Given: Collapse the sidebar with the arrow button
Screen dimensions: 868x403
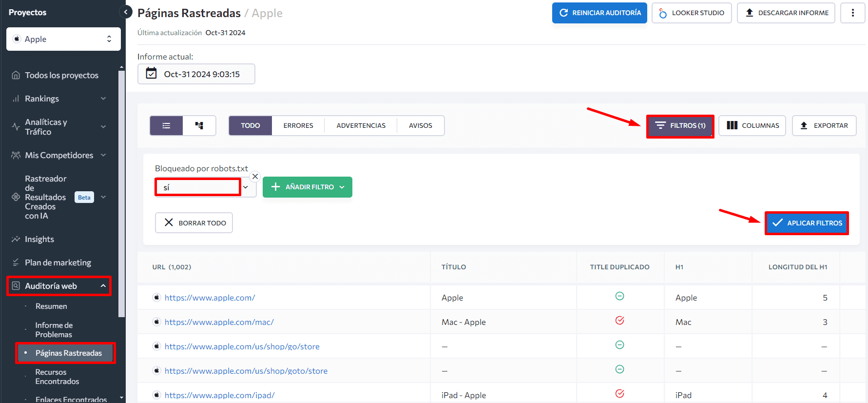Looking at the screenshot, I should point(126,12).
